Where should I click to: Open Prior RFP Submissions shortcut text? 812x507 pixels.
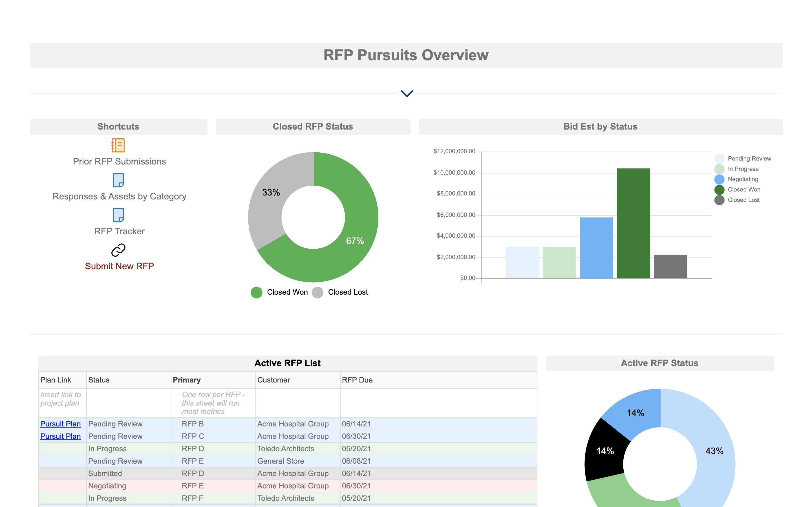119,162
